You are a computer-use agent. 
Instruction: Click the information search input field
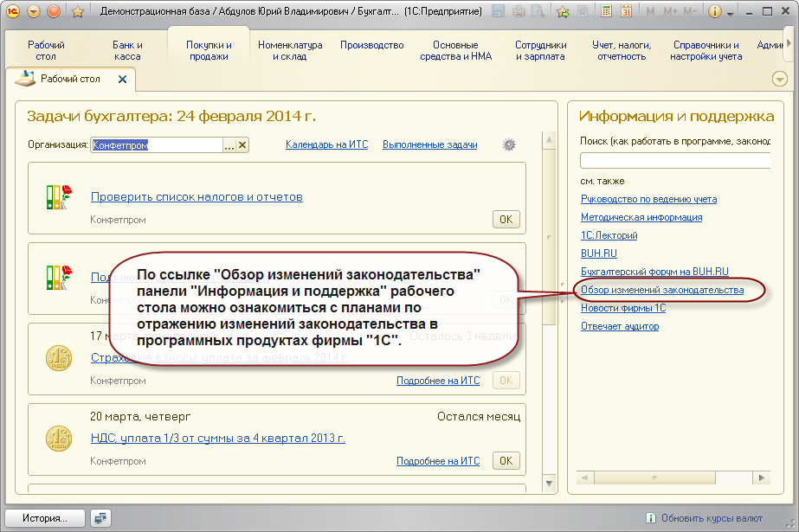[675, 161]
